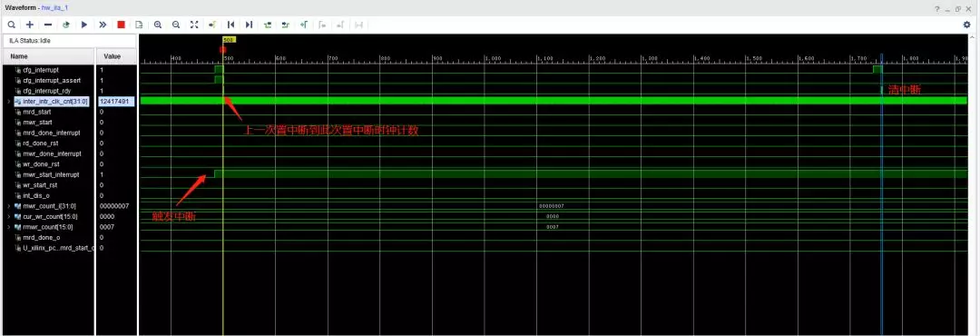The height and width of the screenshot is (336, 980).
Task: Go to previous marker icon
Action: [x=322, y=25]
